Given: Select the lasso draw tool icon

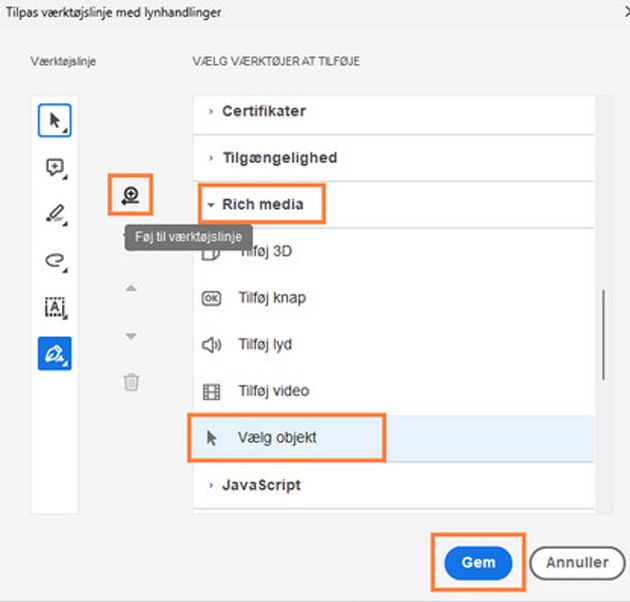Looking at the screenshot, I should (54, 260).
